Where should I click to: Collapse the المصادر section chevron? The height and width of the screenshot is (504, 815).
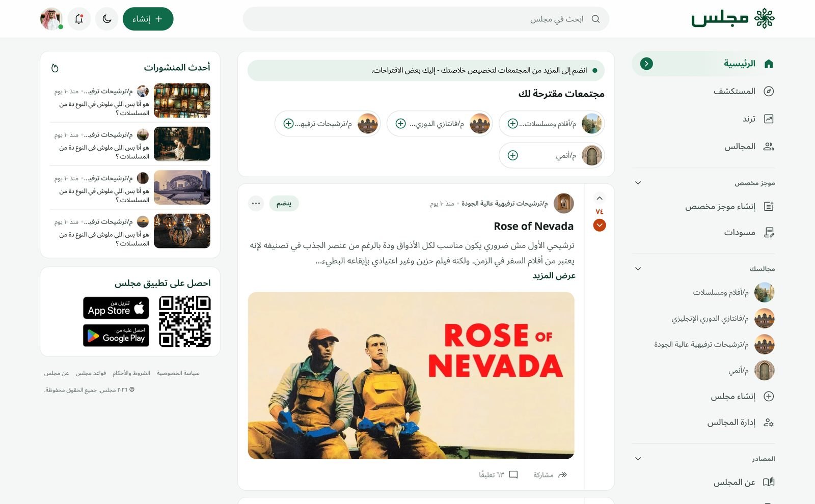[x=638, y=459]
